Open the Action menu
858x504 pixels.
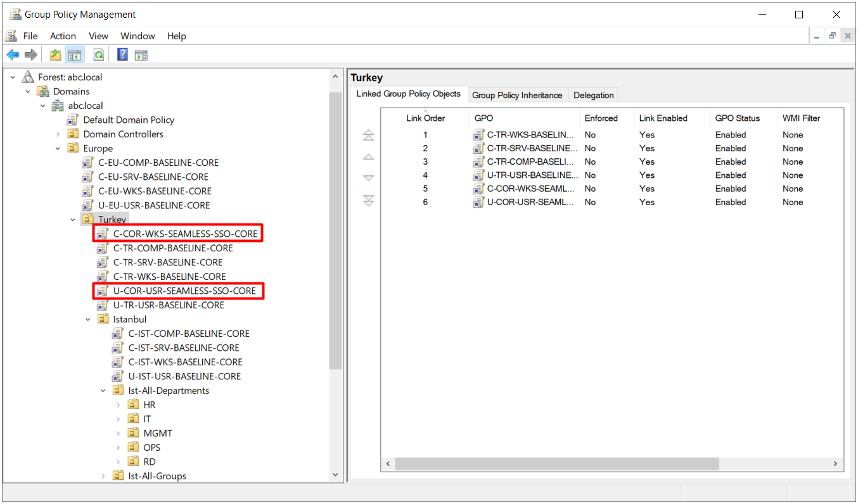click(x=63, y=36)
